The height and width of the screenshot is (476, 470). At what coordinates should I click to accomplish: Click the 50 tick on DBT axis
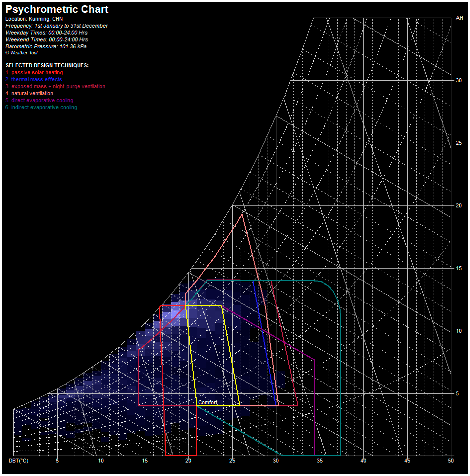click(x=451, y=460)
